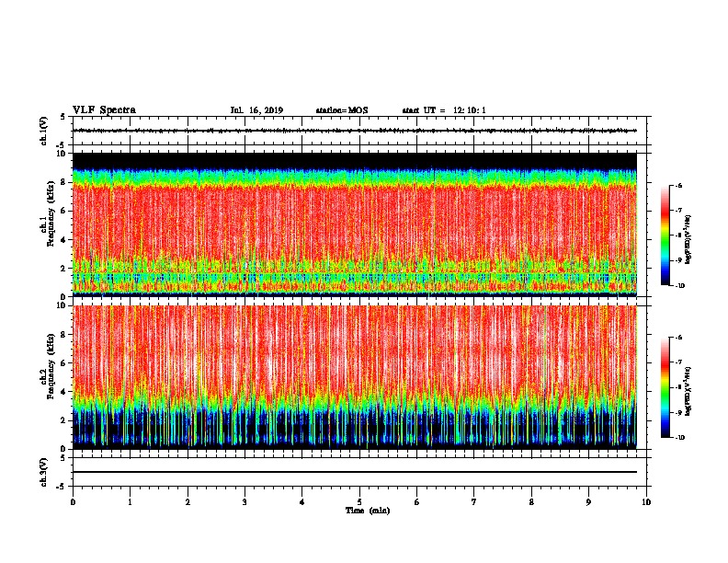Click the date 'Jul 16, 2019' label
Image resolution: width=728 pixels, height=563 pixels.
coord(256,110)
